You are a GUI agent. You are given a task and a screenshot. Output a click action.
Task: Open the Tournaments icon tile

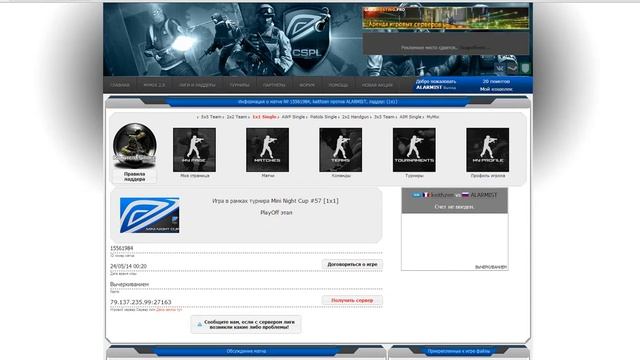pyautogui.click(x=414, y=150)
